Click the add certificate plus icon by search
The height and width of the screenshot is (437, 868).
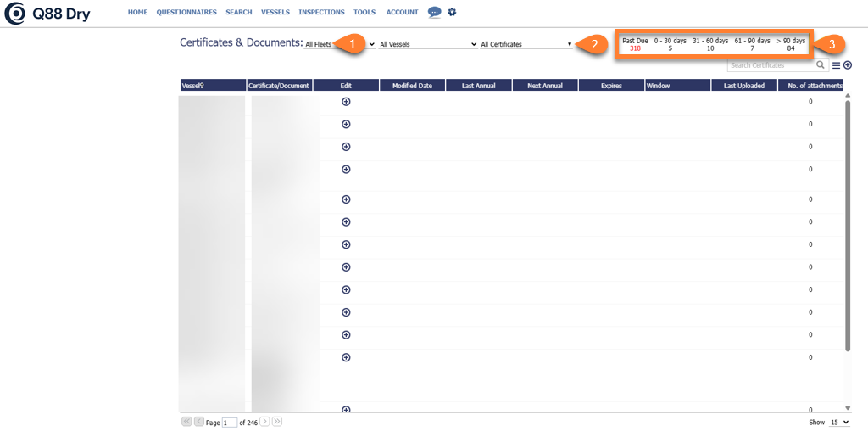[x=848, y=65]
